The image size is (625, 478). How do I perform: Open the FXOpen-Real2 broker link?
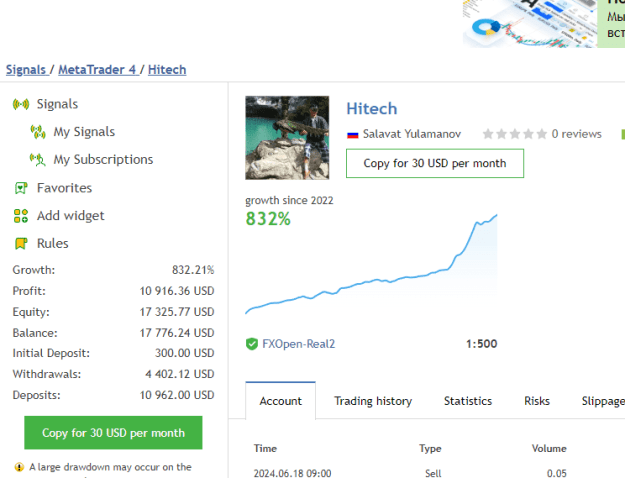(299, 344)
